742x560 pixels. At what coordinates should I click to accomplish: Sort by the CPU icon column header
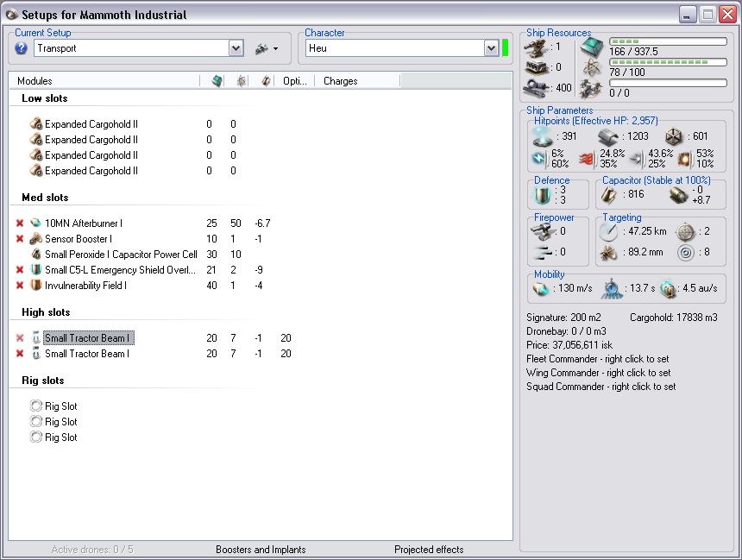217,81
